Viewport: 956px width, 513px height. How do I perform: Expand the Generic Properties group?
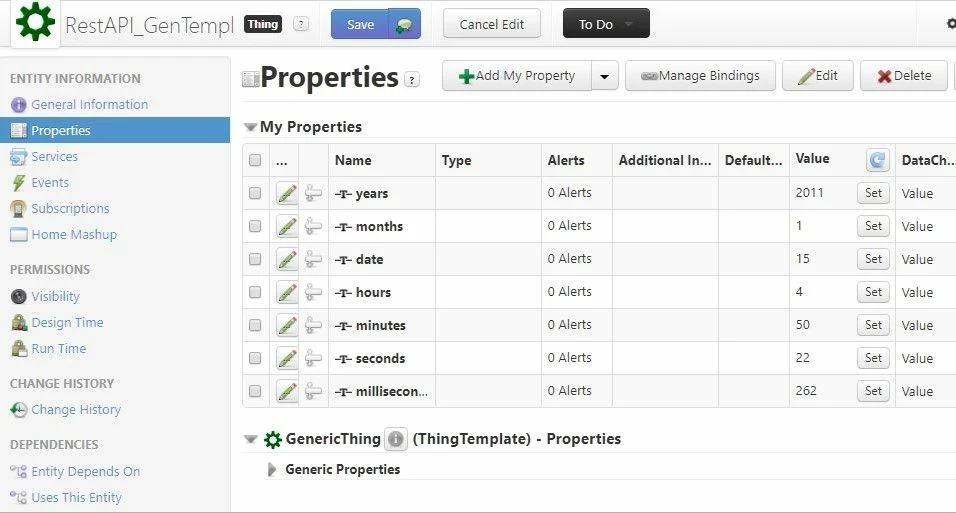pos(272,470)
